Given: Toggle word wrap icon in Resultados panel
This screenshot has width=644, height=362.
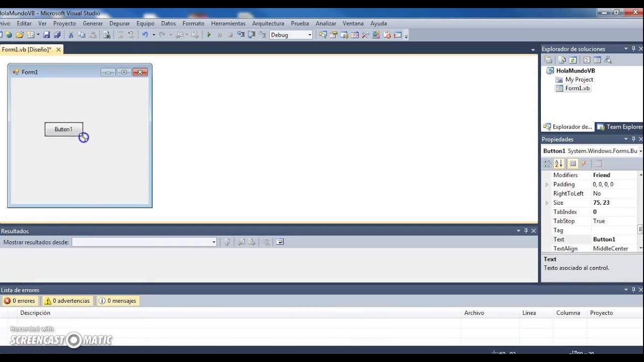Looking at the screenshot, I should click(x=280, y=242).
